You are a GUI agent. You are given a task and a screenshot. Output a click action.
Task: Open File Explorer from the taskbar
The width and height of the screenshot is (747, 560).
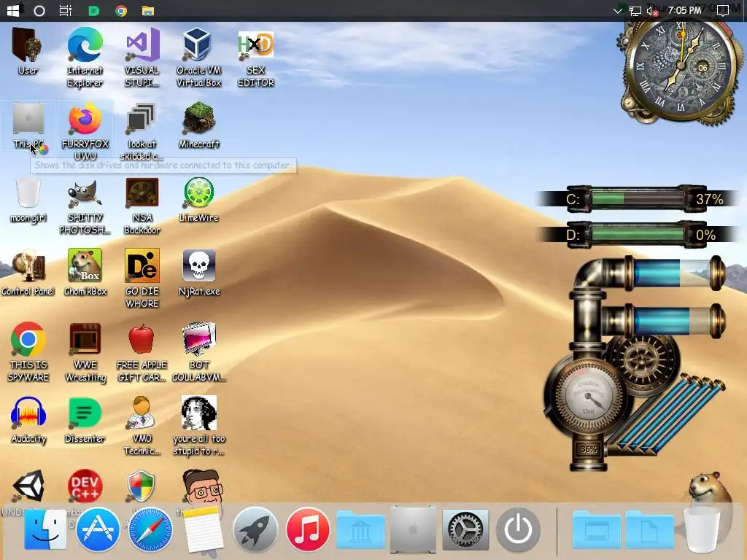coord(148,10)
